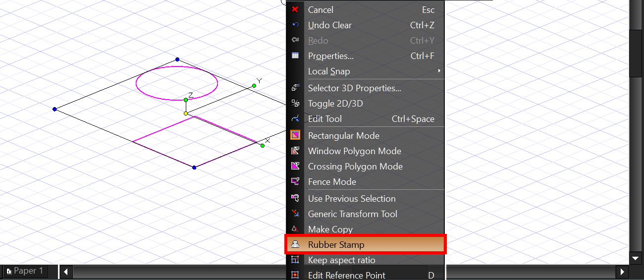Choose Cancel from the context menu
Image resolution: width=644 pixels, height=280 pixels.
click(x=366, y=9)
